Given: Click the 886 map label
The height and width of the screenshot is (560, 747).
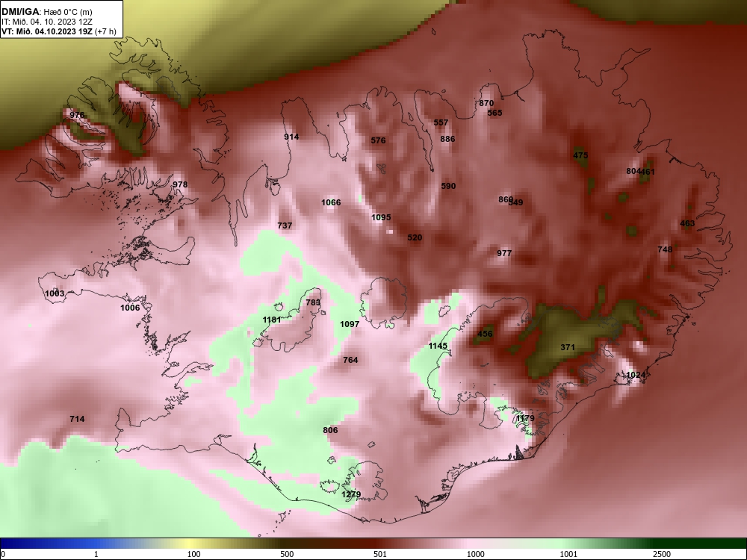Looking at the screenshot, I should coord(447,139).
